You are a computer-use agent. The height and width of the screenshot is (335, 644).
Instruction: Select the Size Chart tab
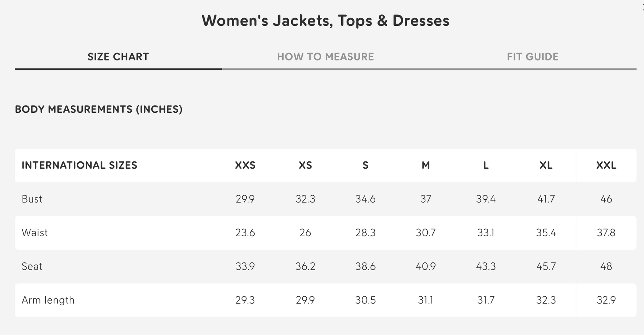tap(118, 57)
